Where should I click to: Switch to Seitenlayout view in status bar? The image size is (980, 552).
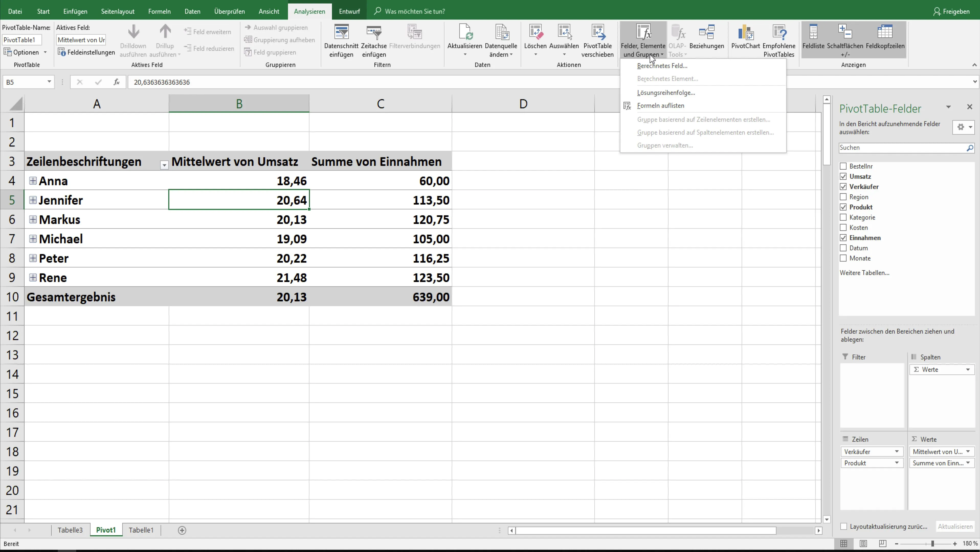click(x=863, y=544)
